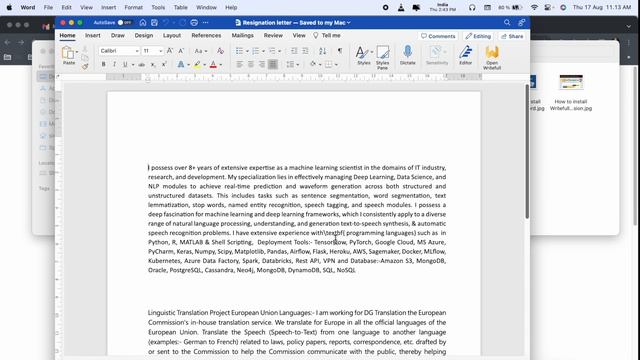
Task: Click the document vertical scrollbar thumb
Action: [x=527, y=151]
